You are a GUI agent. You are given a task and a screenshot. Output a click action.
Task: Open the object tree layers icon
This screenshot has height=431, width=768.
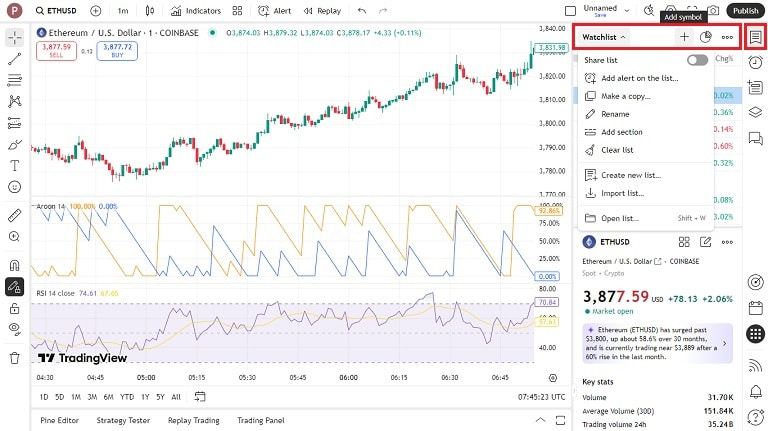(x=755, y=112)
